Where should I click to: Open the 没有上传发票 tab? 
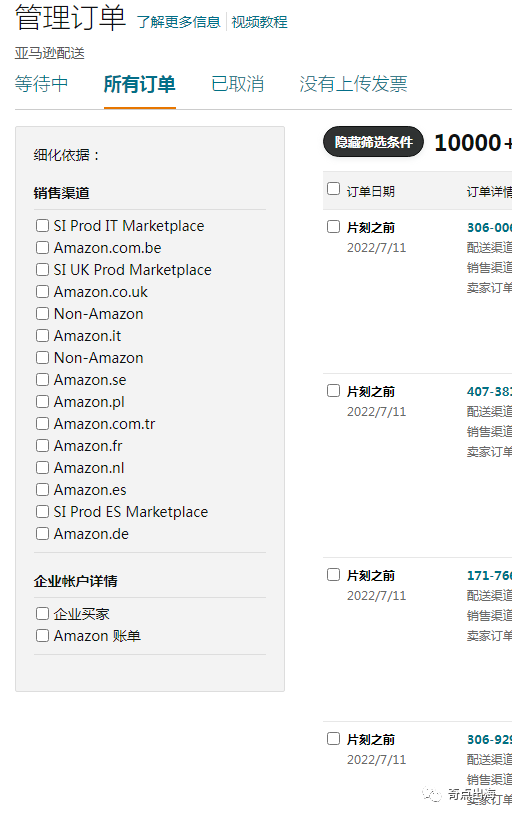pos(353,84)
